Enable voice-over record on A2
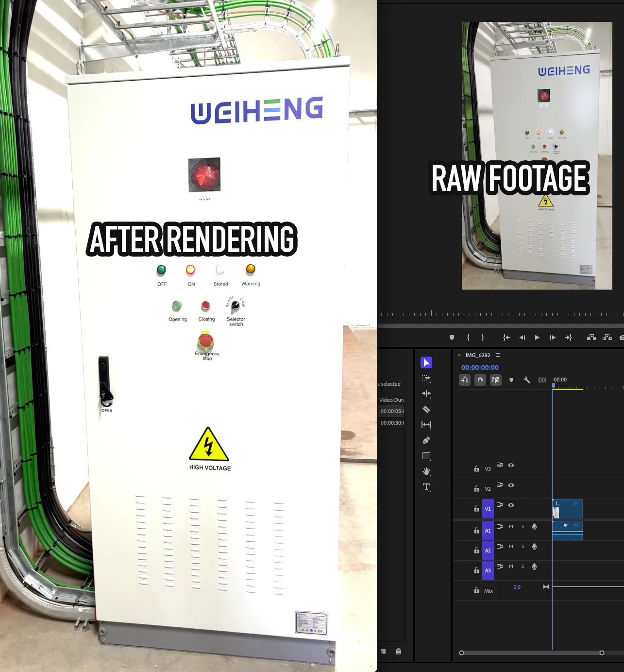 534,547
